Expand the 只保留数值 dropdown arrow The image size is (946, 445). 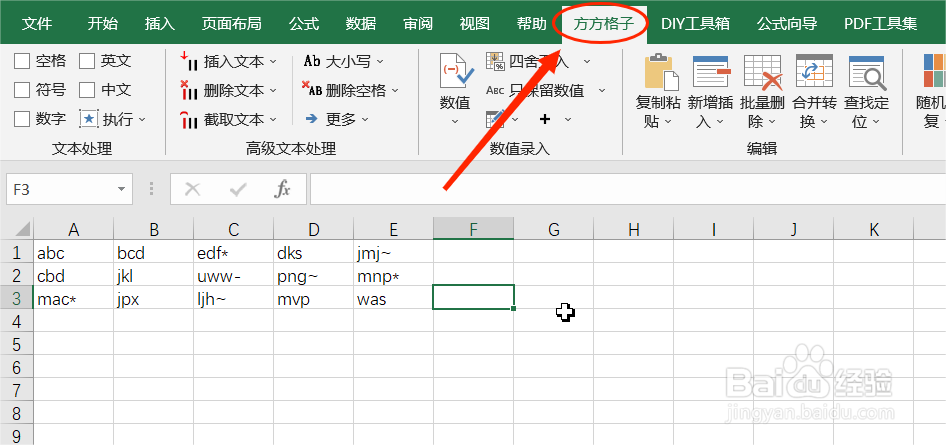click(602, 90)
